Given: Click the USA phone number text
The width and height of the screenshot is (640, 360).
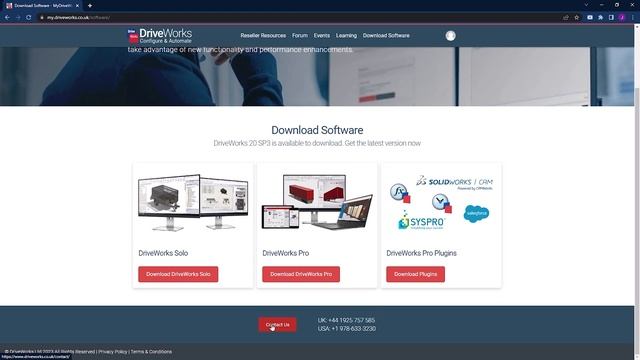Looking at the screenshot, I should coord(347,329).
